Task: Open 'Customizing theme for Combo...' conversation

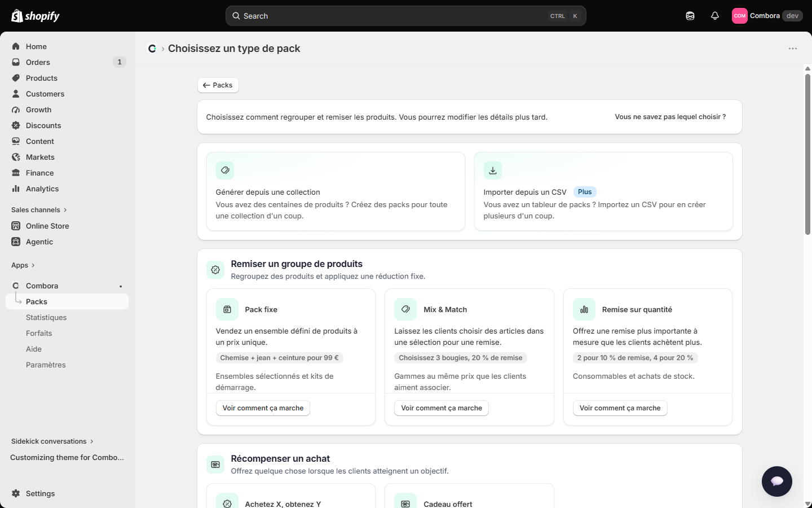Action: tap(67, 457)
